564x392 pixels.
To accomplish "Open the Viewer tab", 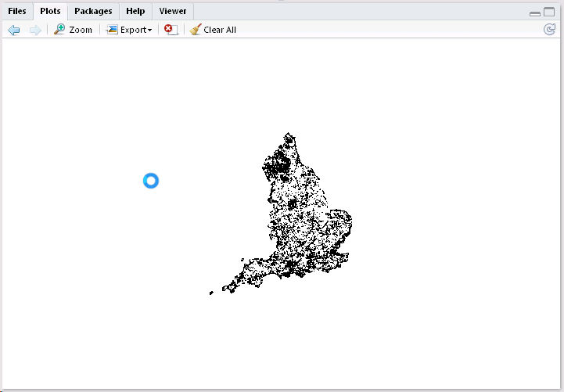I will point(173,11).
